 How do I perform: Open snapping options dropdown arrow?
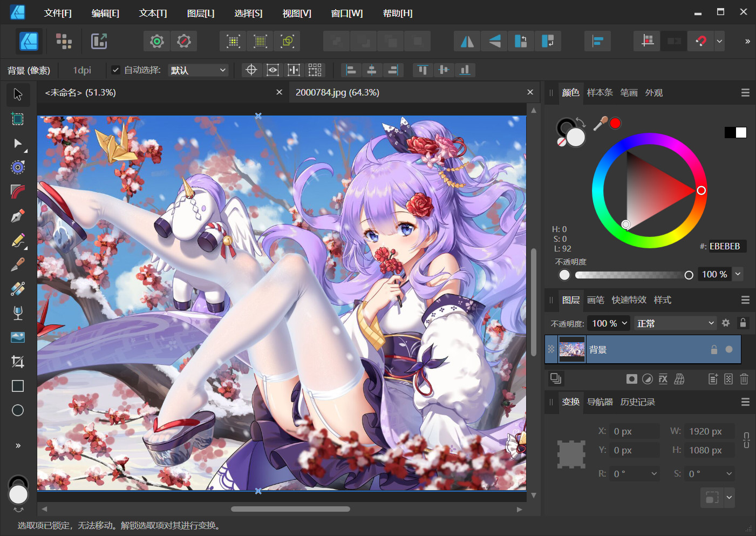point(719,41)
